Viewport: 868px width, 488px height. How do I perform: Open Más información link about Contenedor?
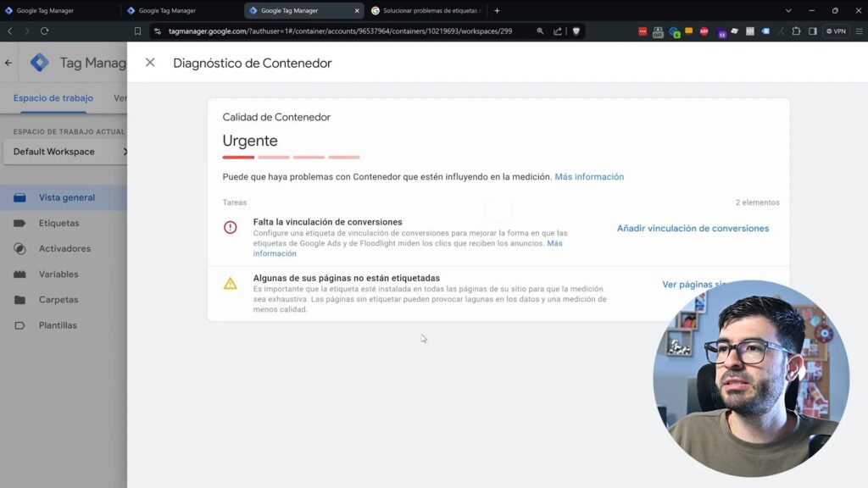tap(589, 176)
